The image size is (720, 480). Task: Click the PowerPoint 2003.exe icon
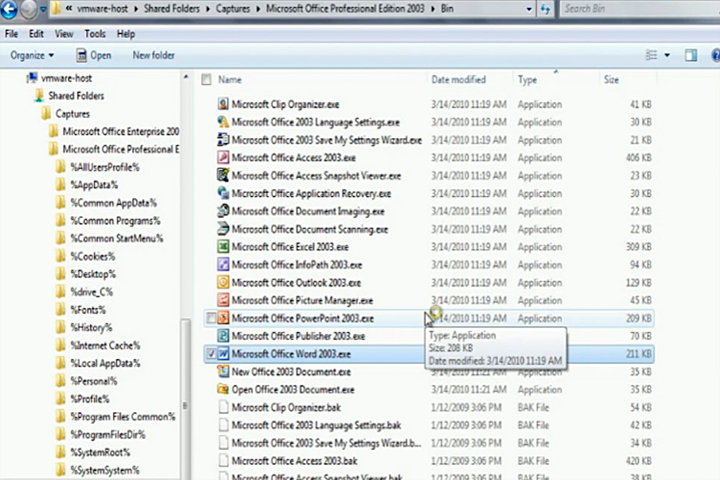click(x=223, y=318)
